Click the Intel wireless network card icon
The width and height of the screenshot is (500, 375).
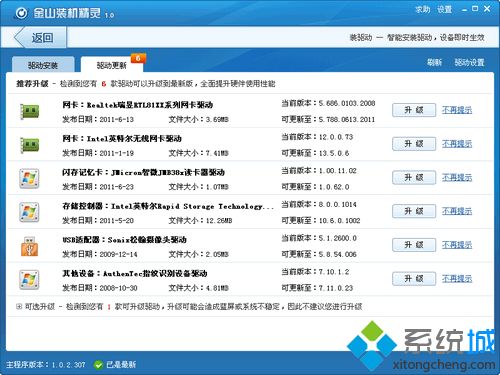(x=29, y=145)
